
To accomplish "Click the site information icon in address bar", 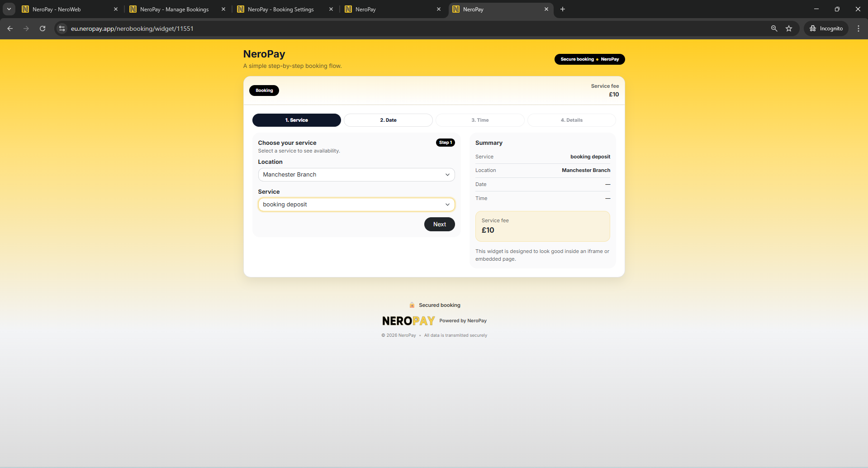I will click(x=62, y=29).
